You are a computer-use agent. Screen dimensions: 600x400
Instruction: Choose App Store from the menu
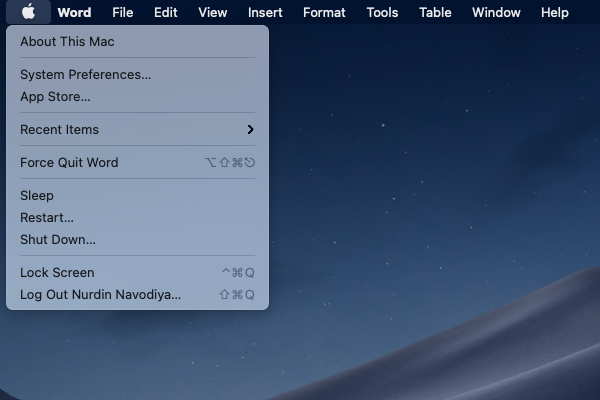pyautogui.click(x=137, y=96)
